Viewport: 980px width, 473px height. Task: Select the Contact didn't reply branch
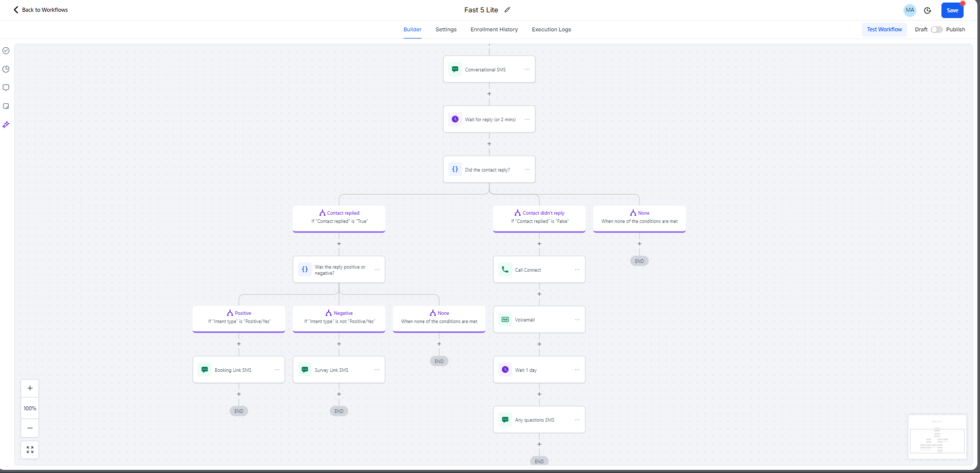tap(539, 219)
